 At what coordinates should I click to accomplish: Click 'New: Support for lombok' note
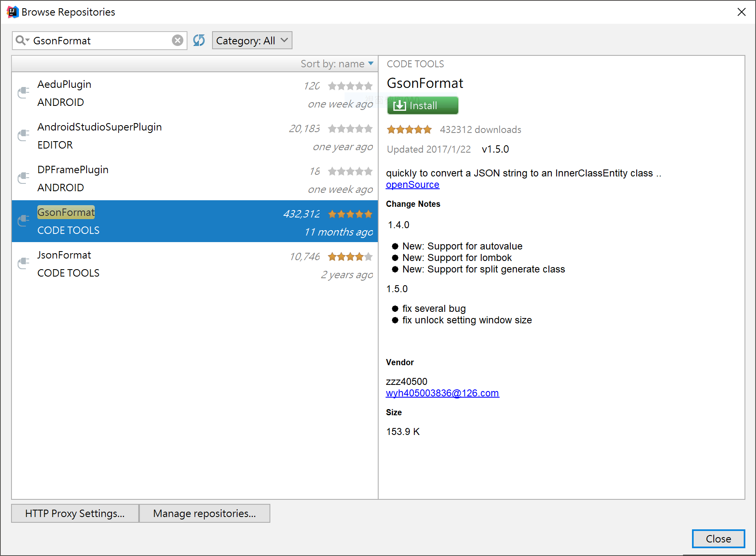tap(457, 258)
